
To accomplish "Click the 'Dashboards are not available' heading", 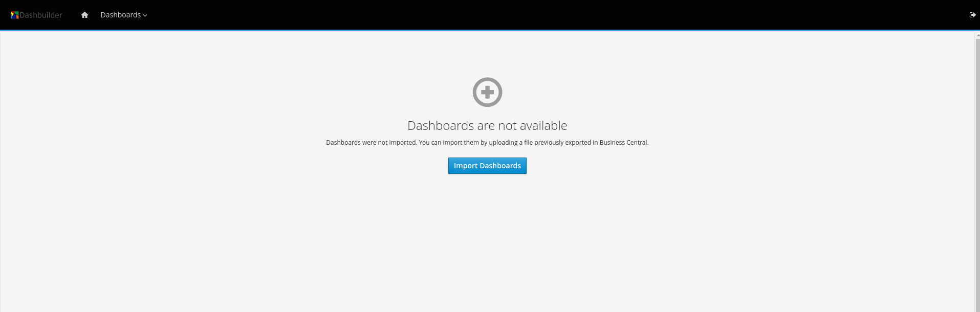I will point(487,125).
